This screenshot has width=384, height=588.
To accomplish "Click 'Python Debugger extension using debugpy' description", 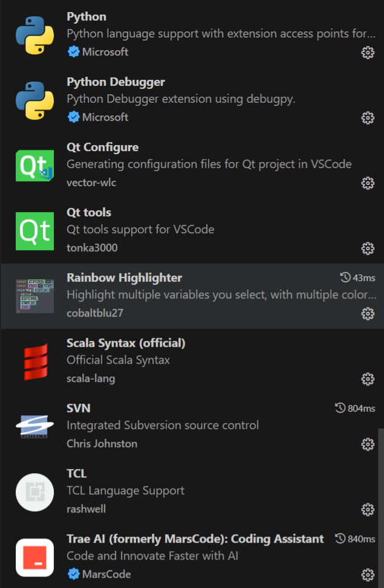I will pos(181,99).
